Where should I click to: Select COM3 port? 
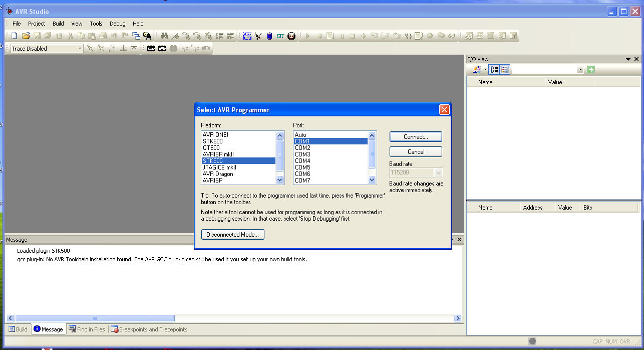331,154
